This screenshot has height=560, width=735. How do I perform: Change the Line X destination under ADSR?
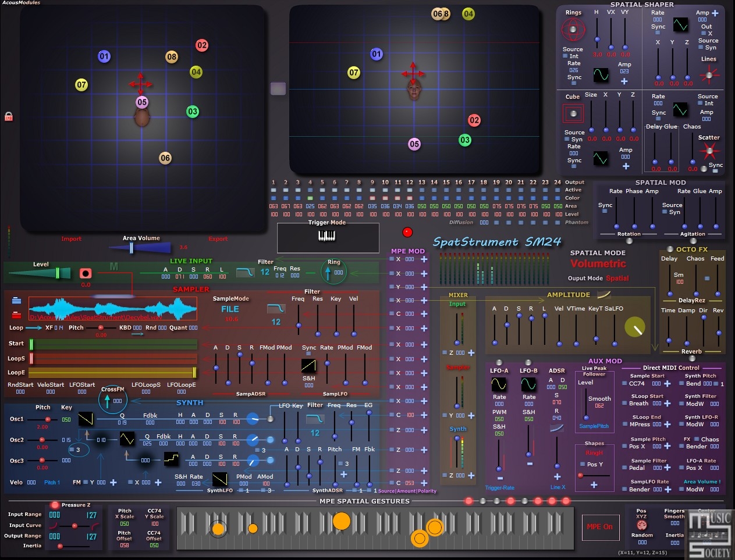[x=558, y=487]
